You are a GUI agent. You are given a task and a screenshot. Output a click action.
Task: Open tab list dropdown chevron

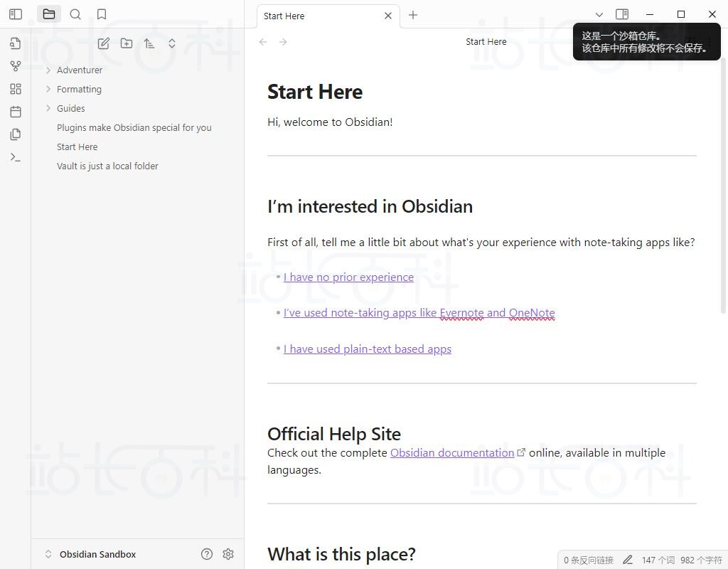pos(599,15)
